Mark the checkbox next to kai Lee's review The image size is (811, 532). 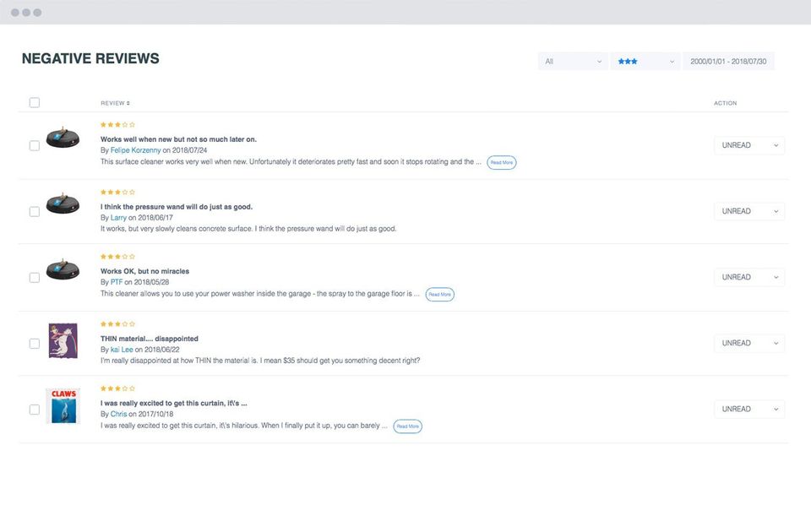click(x=35, y=344)
